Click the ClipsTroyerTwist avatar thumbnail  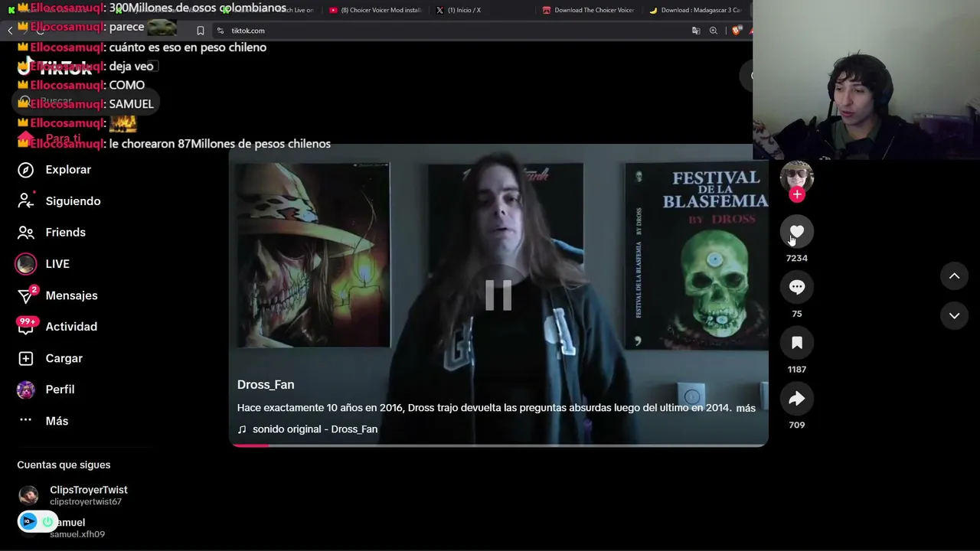28,495
